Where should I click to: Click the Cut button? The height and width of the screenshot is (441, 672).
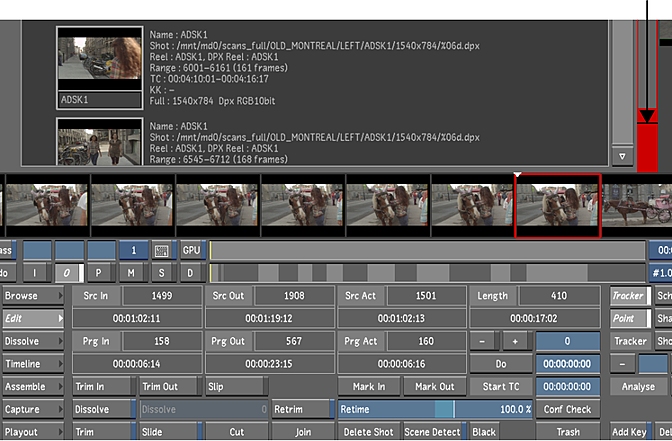(237, 432)
